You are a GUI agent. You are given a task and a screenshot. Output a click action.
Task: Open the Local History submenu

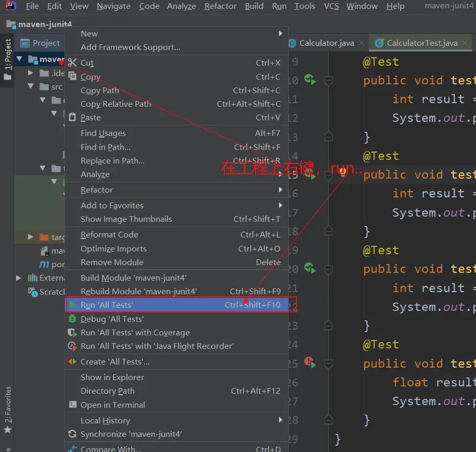click(105, 420)
